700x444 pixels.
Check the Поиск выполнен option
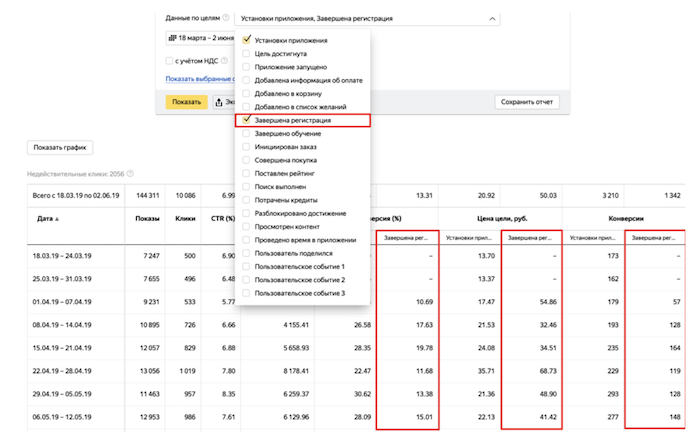[x=246, y=187]
